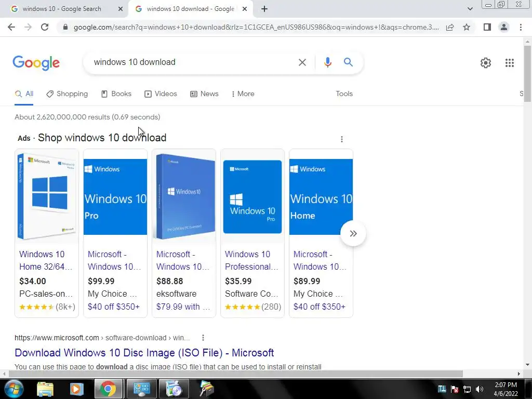Screen dimensions: 532x399
Task: Open a new browser tab
Action: point(264,9)
